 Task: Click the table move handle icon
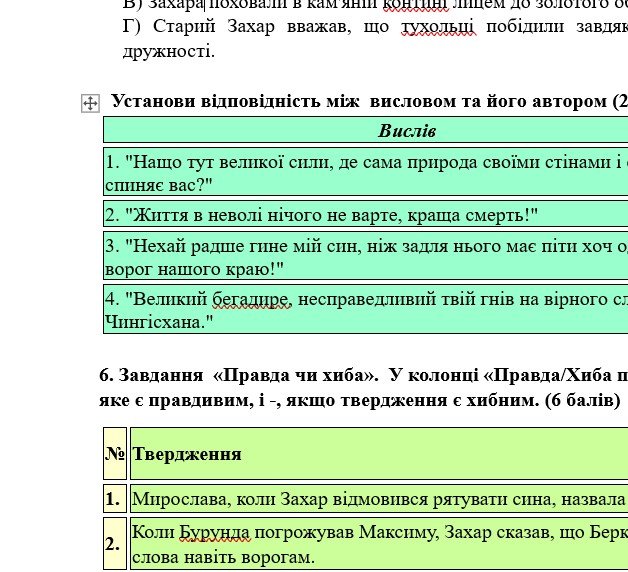pos(90,103)
